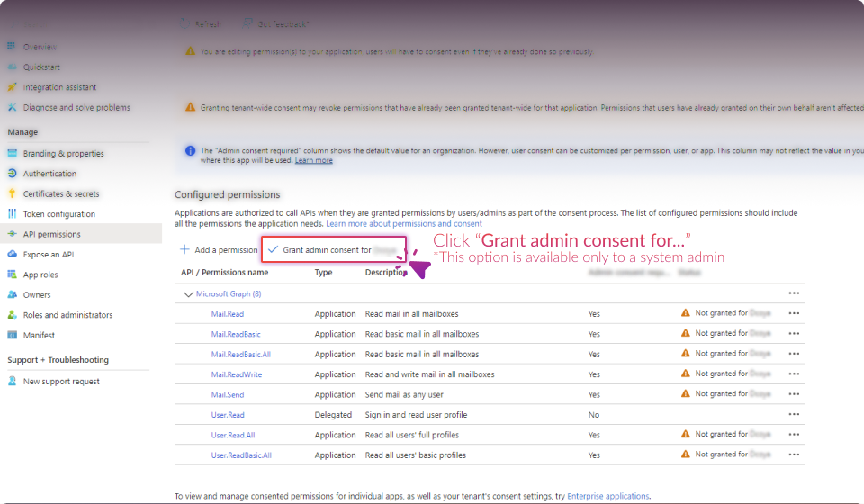Click the Token configuration icon

[12, 214]
